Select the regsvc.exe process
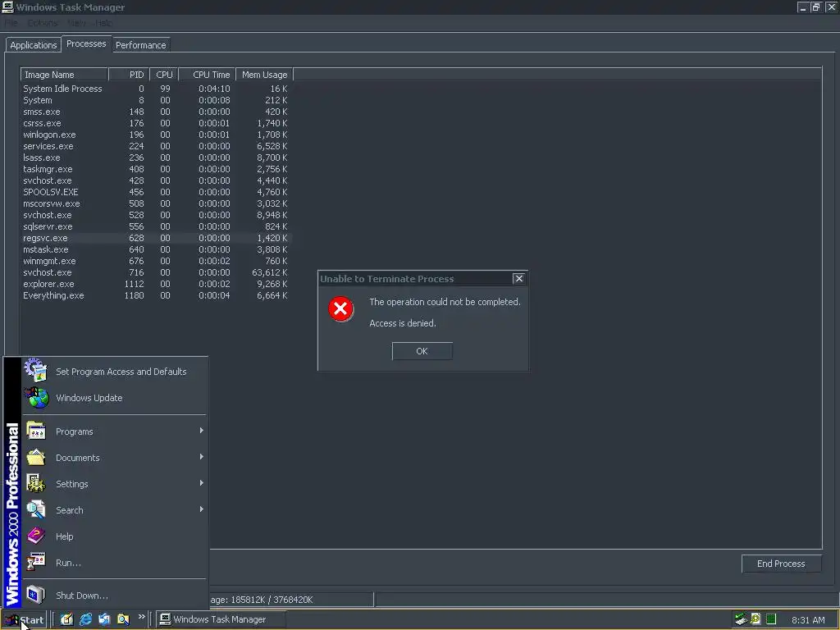Image resolution: width=840 pixels, height=630 pixels. point(155,238)
